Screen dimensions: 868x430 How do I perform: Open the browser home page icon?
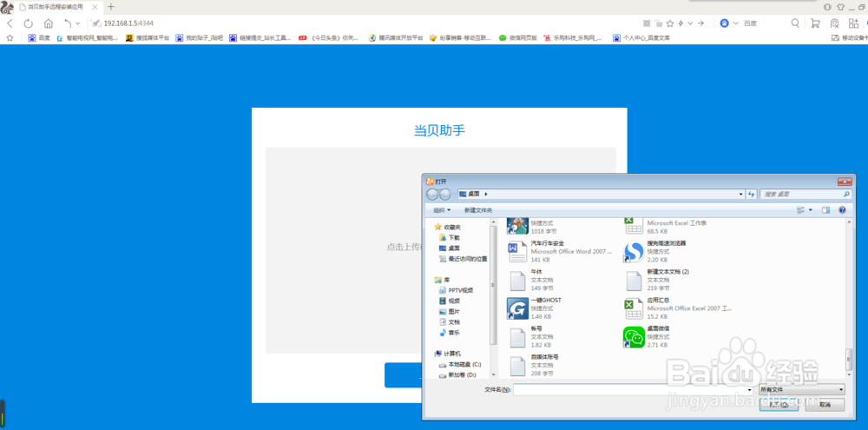click(x=49, y=23)
